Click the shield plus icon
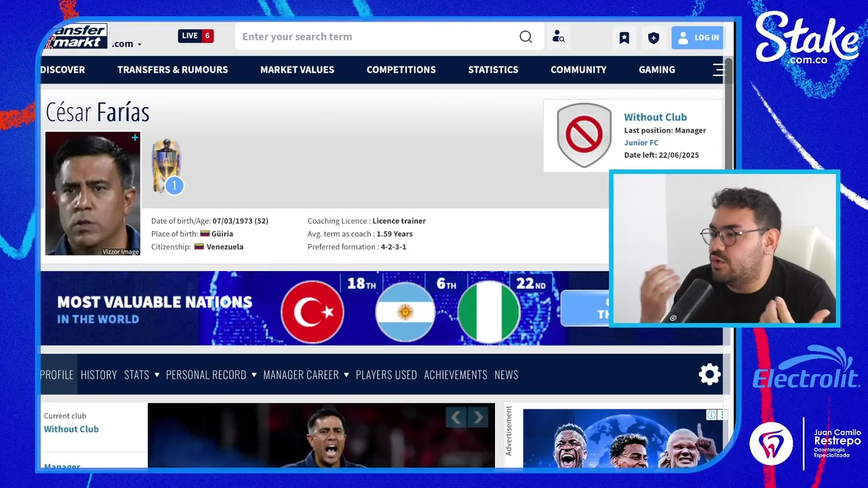 click(x=653, y=38)
